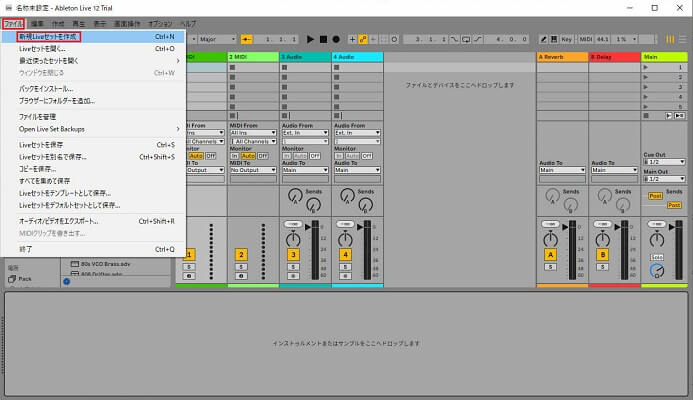Image resolution: width=693 pixels, height=400 pixels.
Task: Click the Punch-In switch icon
Action: point(454,39)
